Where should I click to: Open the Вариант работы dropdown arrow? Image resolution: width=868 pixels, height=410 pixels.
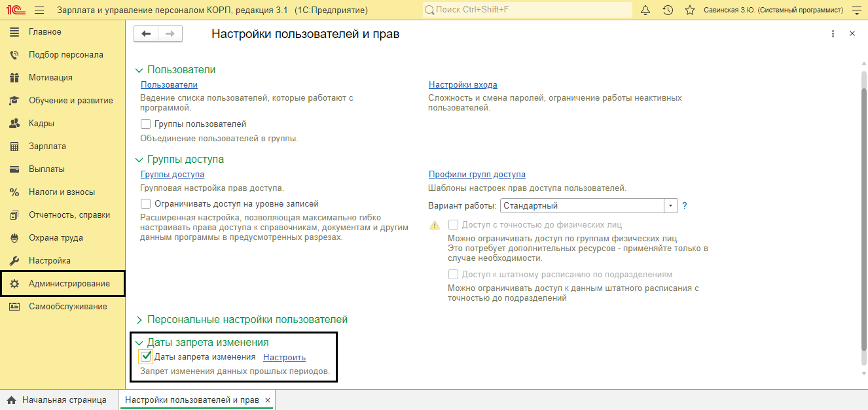[670, 205]
